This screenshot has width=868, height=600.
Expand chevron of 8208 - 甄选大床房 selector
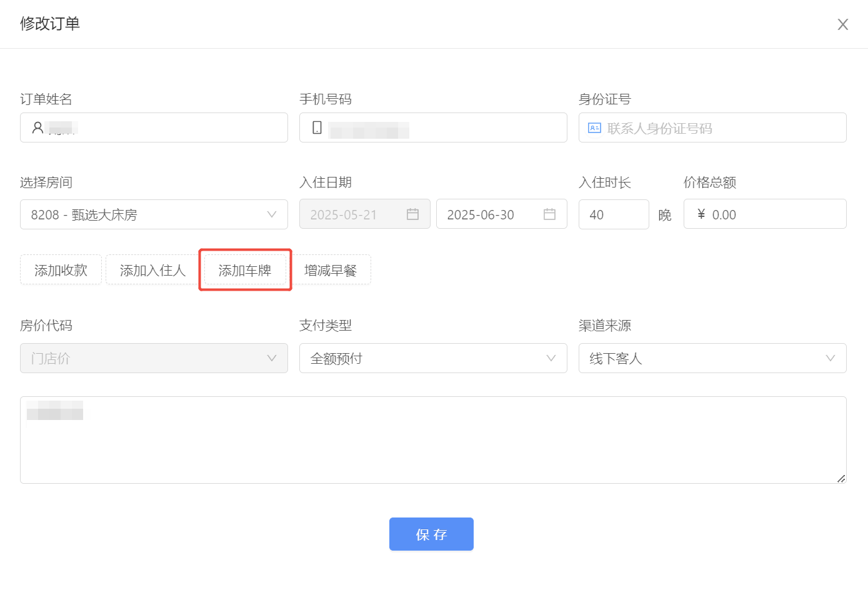272,214
